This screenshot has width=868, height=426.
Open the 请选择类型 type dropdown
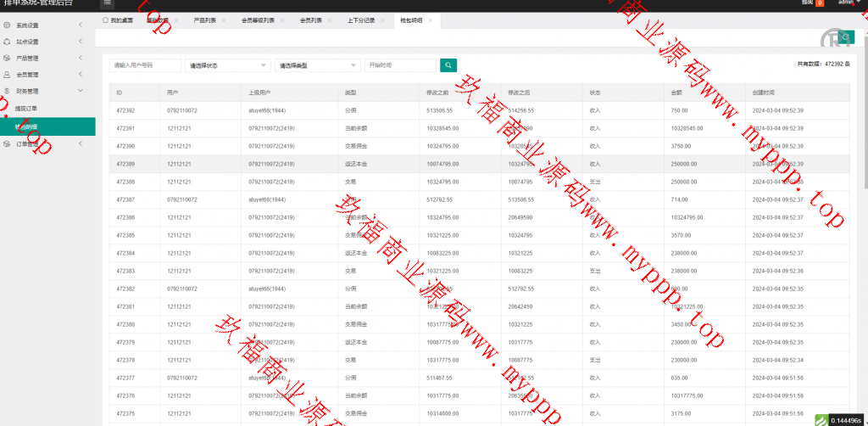tap(317, 65)
